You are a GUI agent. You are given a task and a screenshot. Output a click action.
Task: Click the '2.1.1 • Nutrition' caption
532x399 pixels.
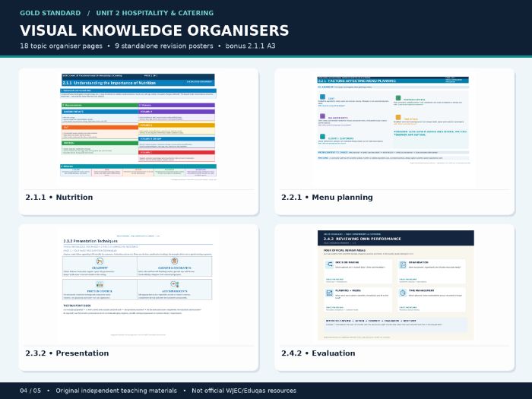(x=59, y=198)
